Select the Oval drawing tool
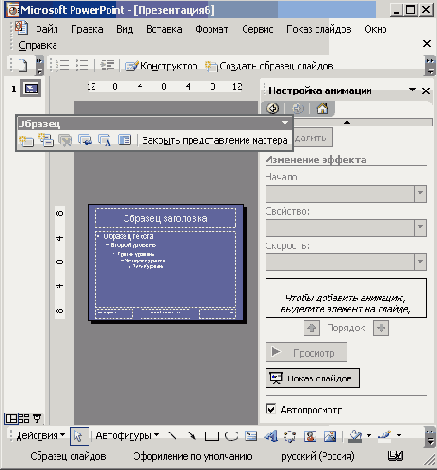The image size is (437, 470). point(231,436)
